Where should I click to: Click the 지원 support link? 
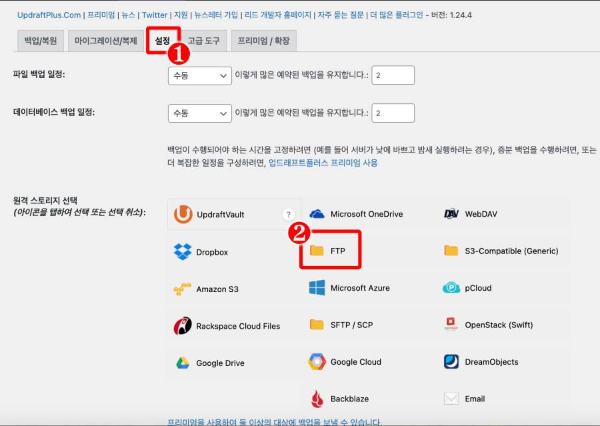coord(181,15)
